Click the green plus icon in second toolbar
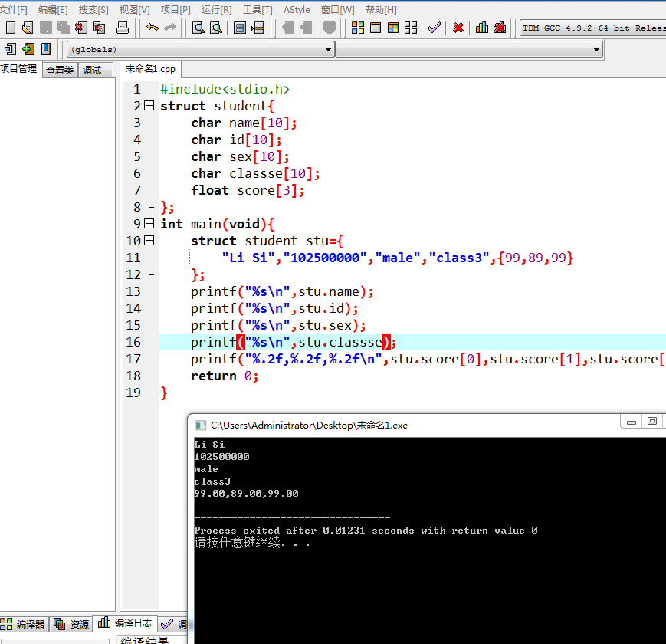 [x=28, y=49]
